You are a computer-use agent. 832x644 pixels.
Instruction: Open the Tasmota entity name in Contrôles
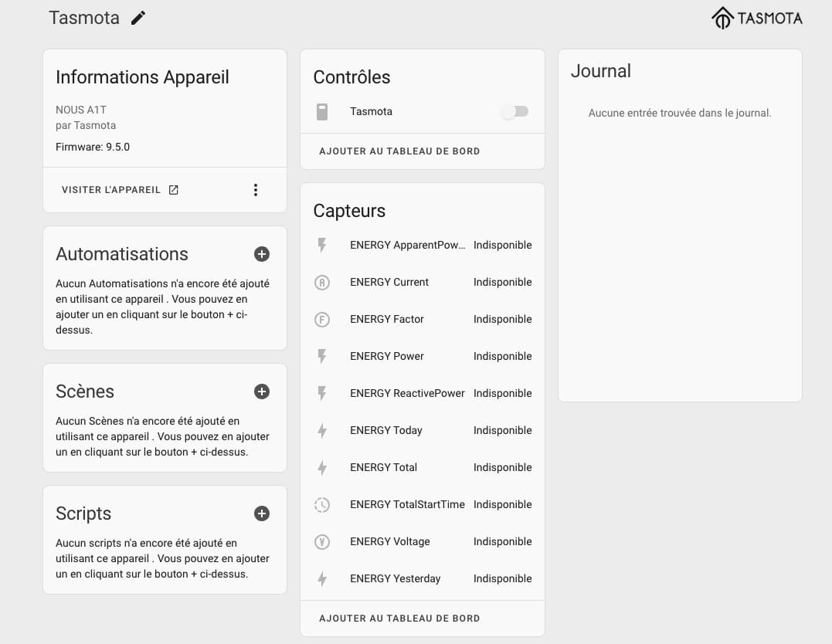point(371,111)
